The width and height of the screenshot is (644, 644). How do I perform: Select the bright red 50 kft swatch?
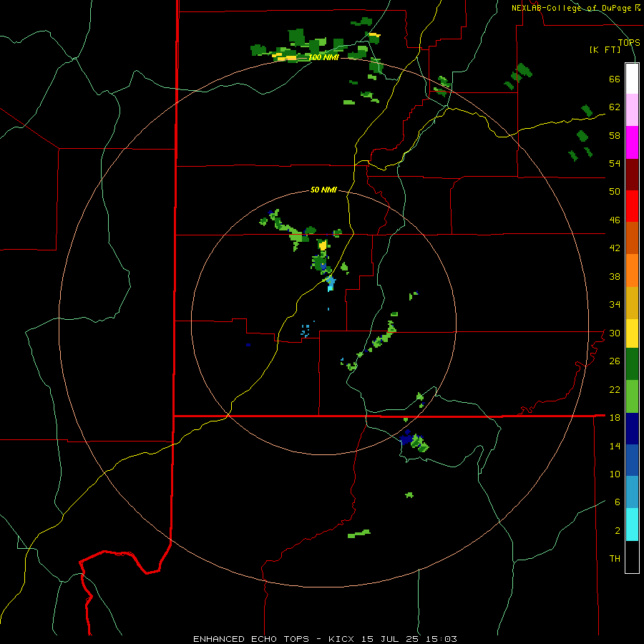coord(632,206)
